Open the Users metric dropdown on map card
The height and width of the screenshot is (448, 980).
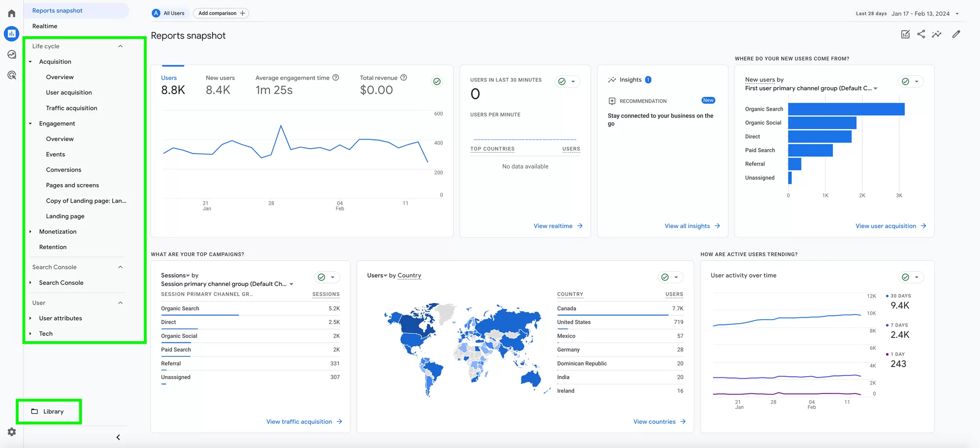coord(377,275)
